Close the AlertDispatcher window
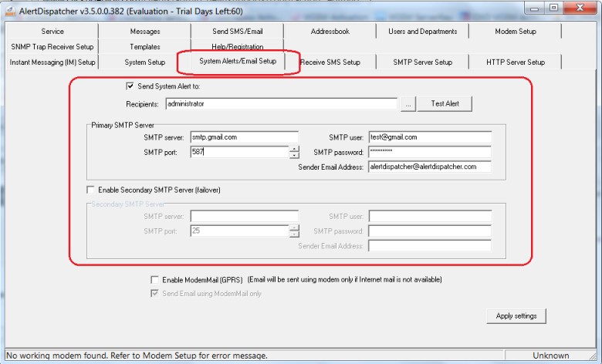The height and width of the screenshot is (364, 602). point(580,8)
